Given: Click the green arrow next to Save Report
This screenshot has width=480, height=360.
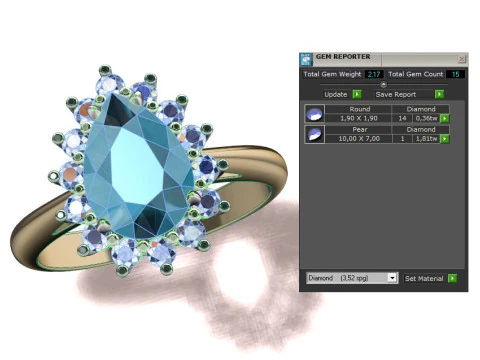Looking at the screenshot, I should 439,94.
